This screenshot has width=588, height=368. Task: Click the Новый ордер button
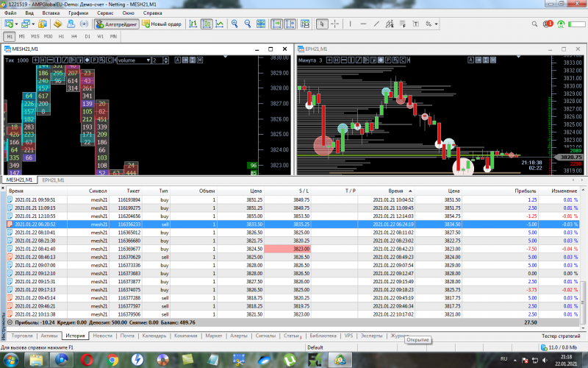click(162, 24)
